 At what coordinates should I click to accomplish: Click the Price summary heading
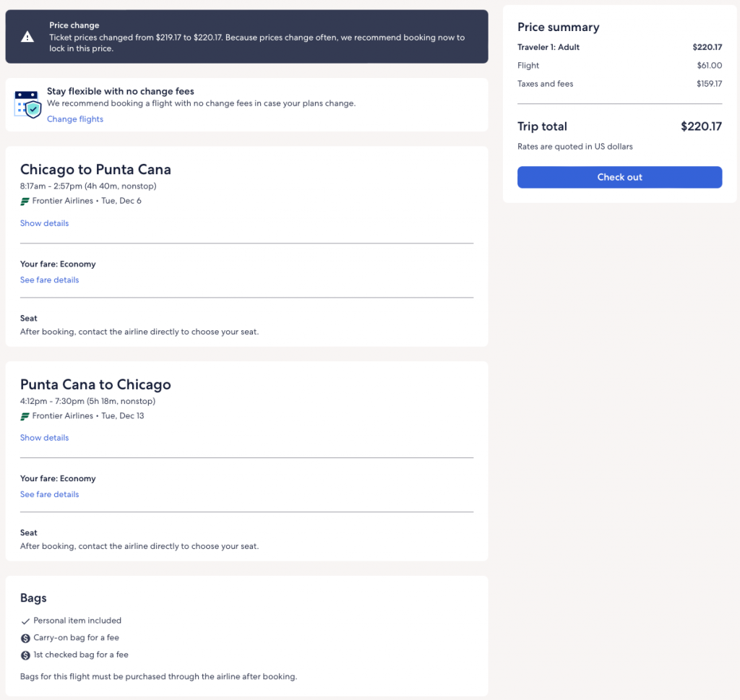point(558,27)
